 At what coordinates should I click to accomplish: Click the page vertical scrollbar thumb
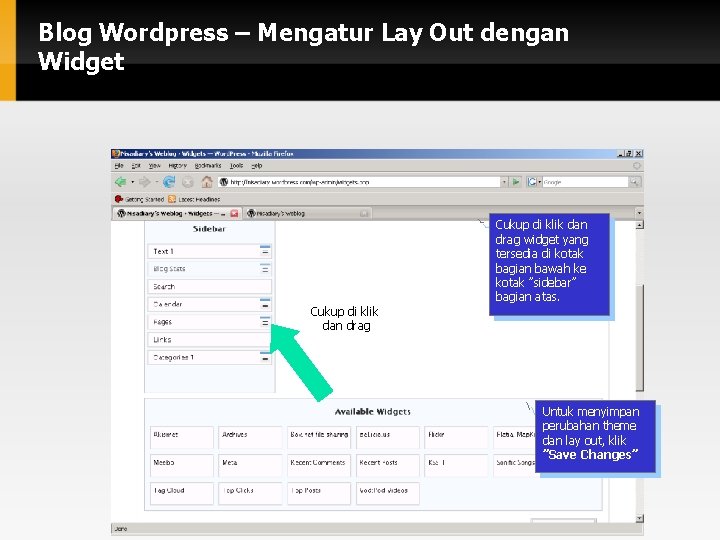point(640,338)
